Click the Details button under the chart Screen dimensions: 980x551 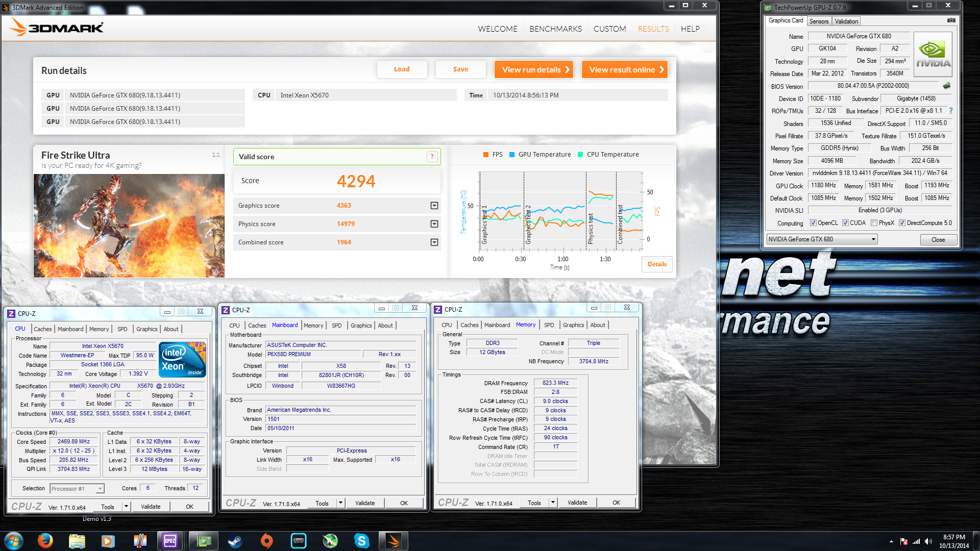[x=657, y=264]
